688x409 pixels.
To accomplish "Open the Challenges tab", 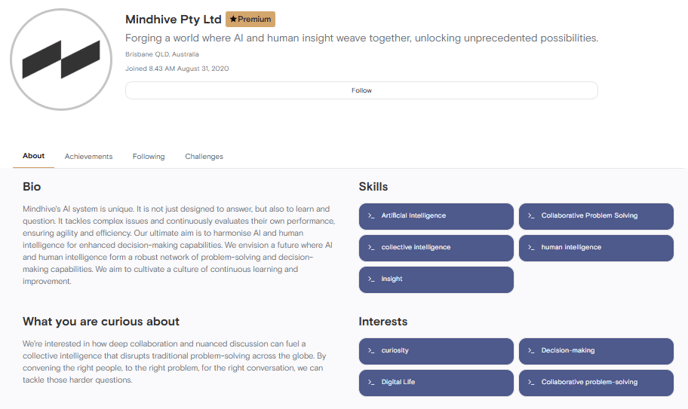I will point(204,156).
